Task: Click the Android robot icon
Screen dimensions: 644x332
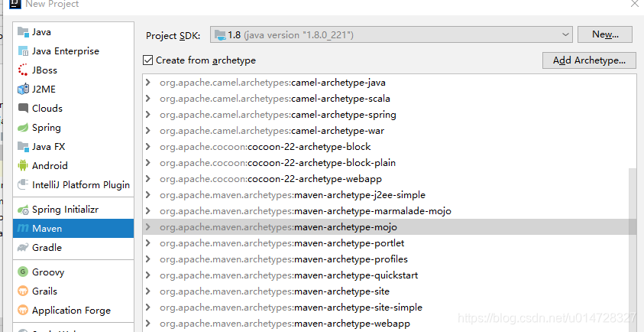Action: [24, 166]
